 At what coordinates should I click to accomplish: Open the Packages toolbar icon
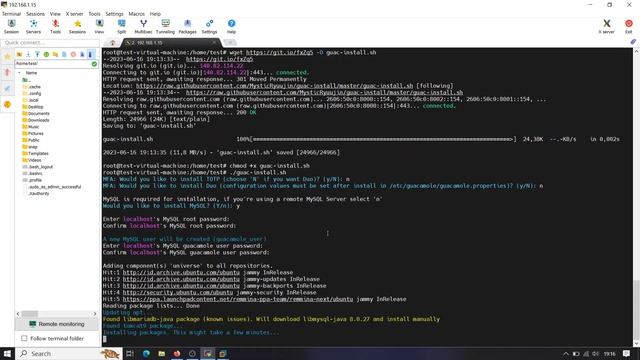click(x=187, y=27)
